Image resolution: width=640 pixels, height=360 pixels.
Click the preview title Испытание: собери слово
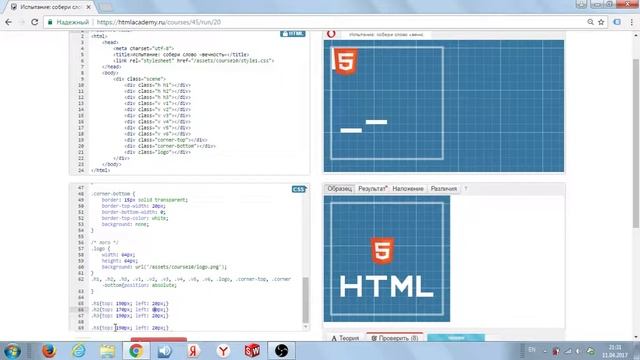[x=386, y=35]
